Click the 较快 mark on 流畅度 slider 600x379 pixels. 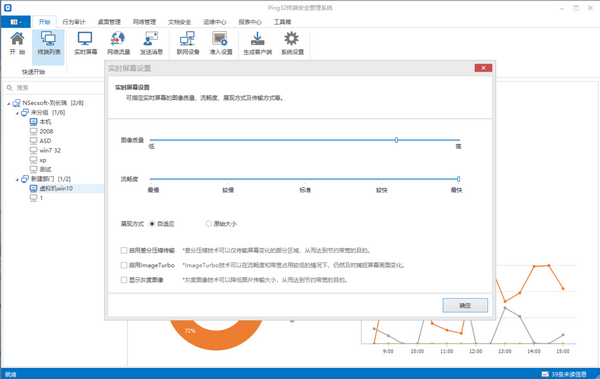coord(382,190)
